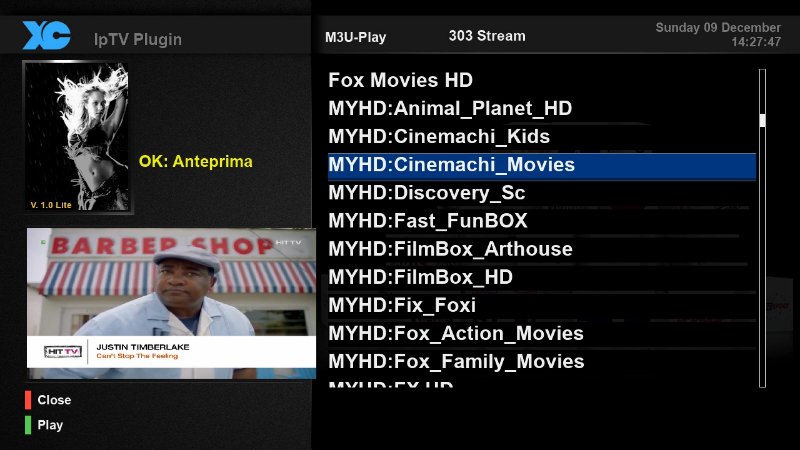Image resolution: width=800 pixels, height=450 pixels.
Task: Click the channel list scrollbar handle
Action: pos(762,120)
